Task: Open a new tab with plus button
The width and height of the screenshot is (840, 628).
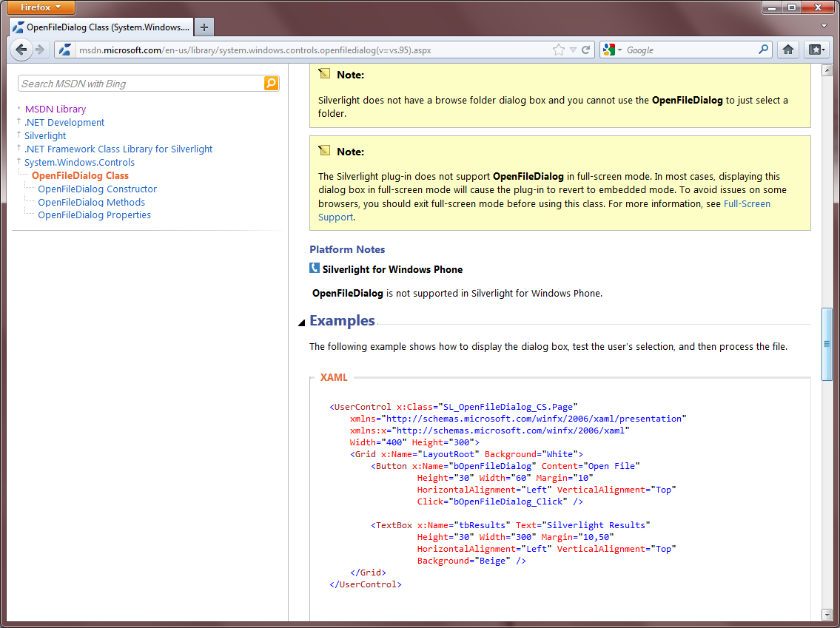Action: click(x=204, y=27)
